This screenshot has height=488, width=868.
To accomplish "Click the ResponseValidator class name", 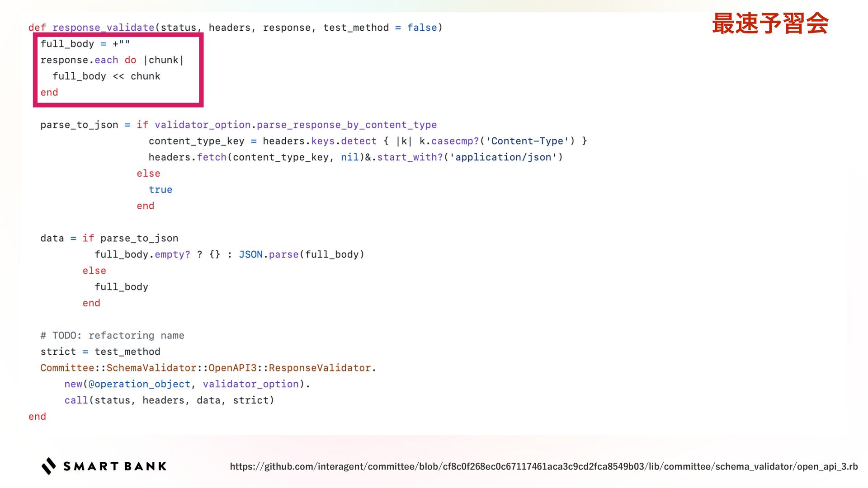I will click(320, 368).
